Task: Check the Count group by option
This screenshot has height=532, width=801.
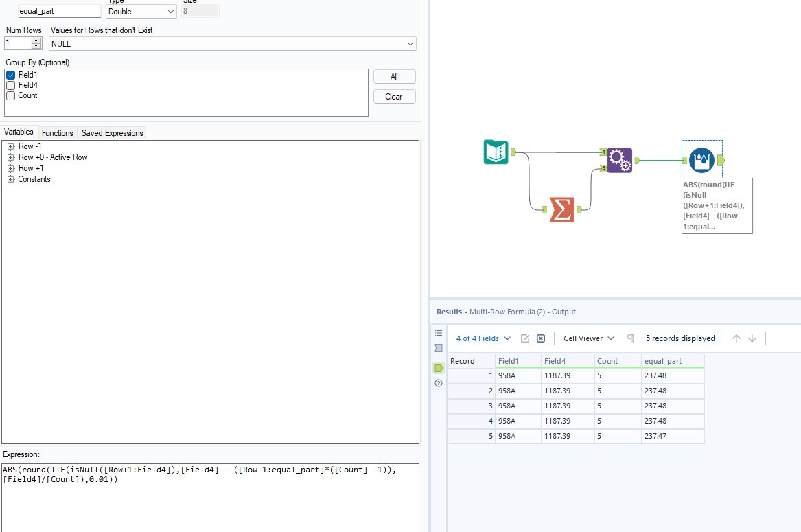Action: 10,95
